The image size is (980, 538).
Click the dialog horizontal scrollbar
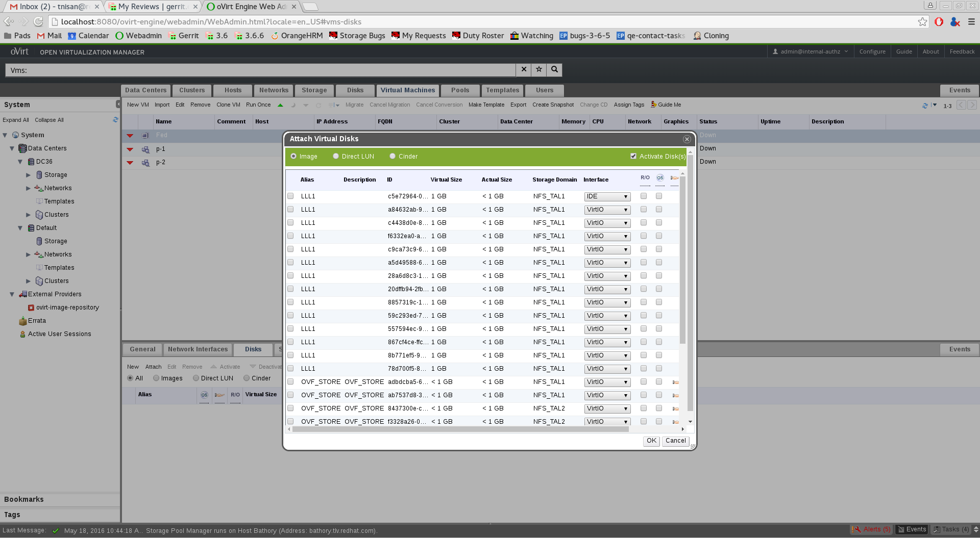coord(459,429)
